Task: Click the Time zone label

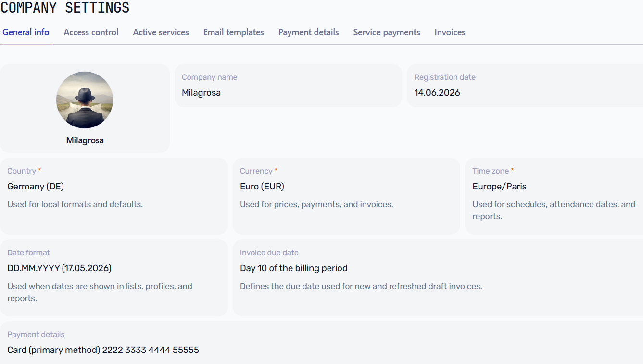Action: (x=491, y=171)
